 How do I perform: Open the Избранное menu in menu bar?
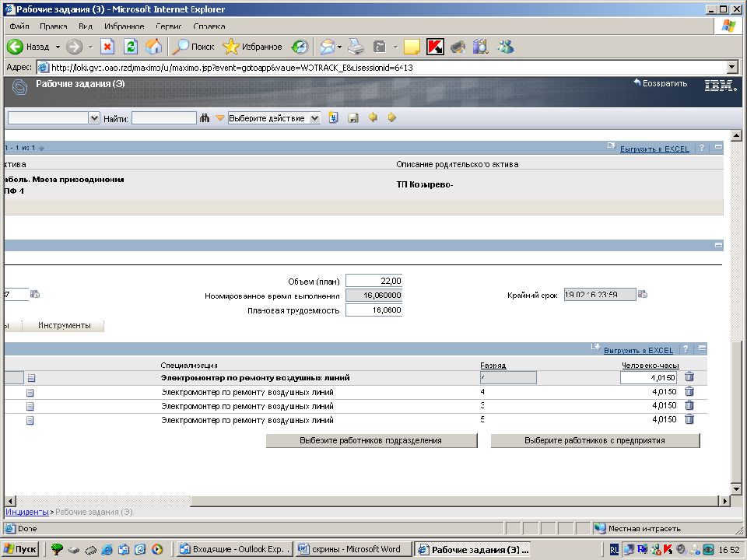[124, 26]
